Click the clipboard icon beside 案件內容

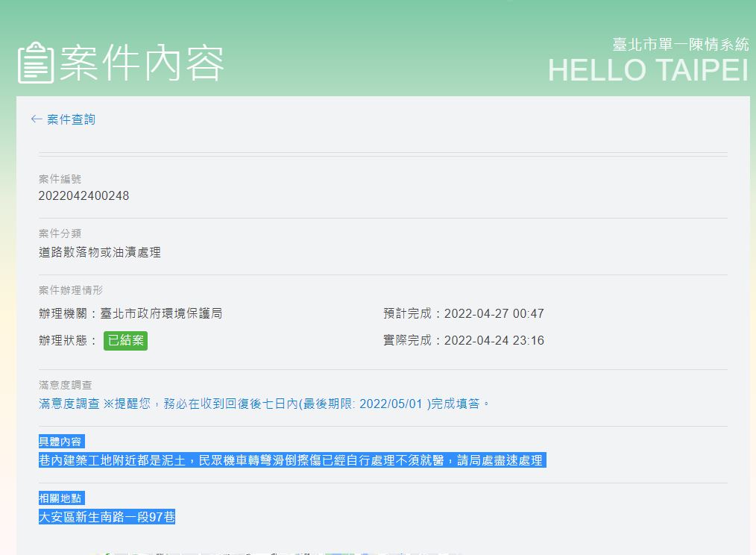[35, 63]
